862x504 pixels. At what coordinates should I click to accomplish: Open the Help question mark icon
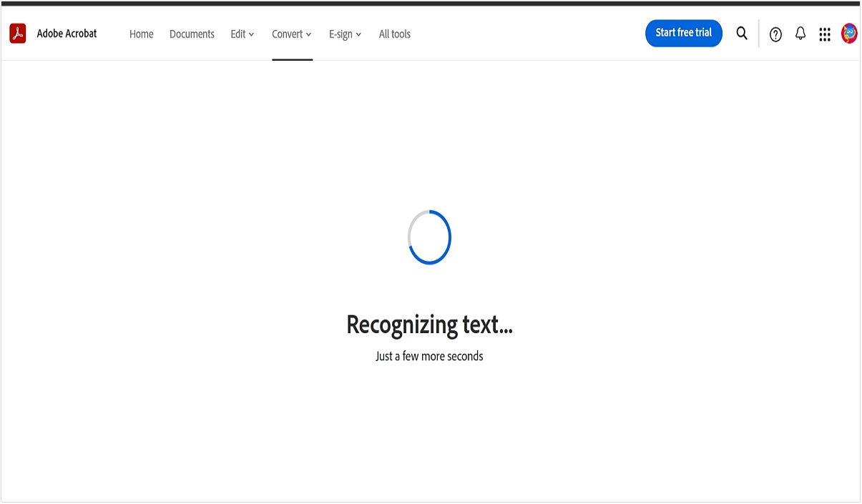(775, 34)
